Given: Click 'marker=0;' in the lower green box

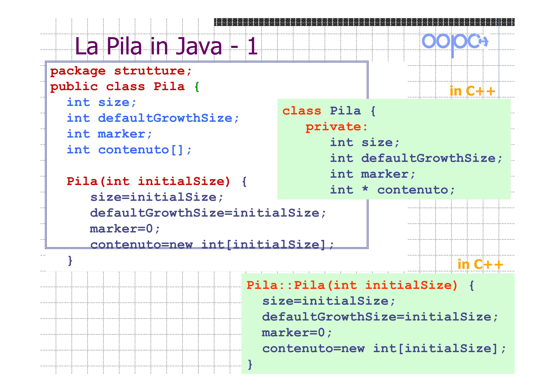Looking at the screenshot, I should click(297, 333).
